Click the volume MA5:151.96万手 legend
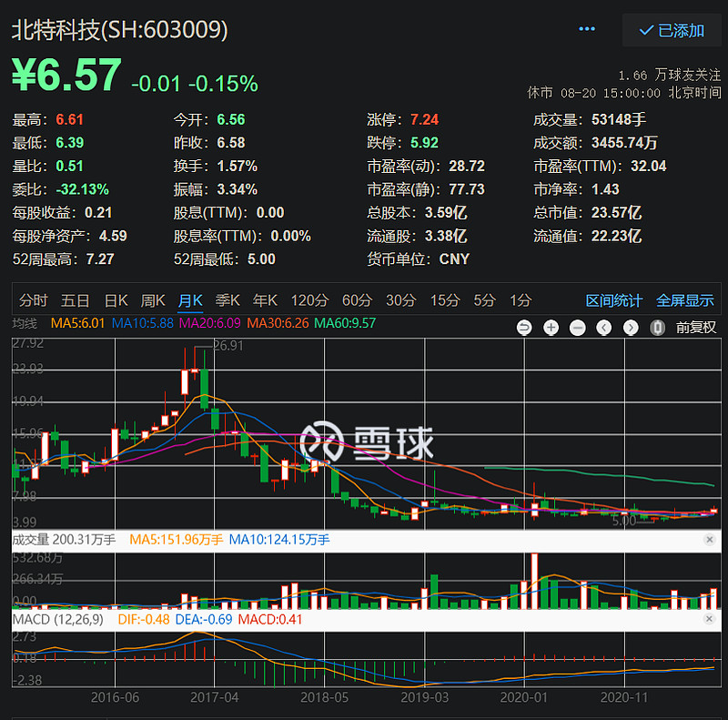 pyautogui.click(x=177, y=540)
